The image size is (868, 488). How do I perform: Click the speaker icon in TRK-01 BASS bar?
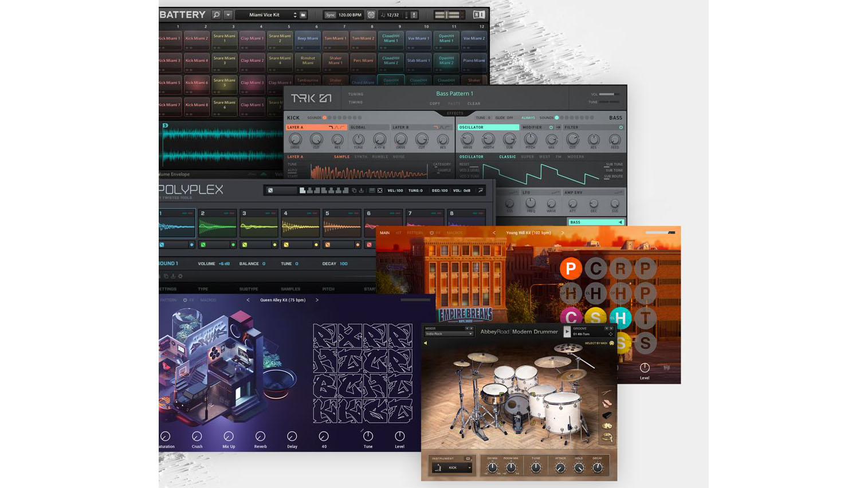[x=620, y=222]
